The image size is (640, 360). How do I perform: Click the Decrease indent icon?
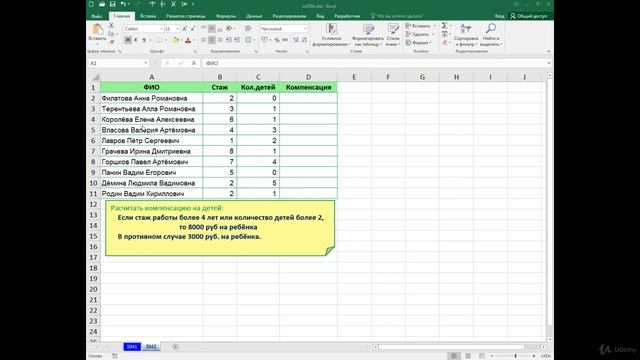(229, 40)
